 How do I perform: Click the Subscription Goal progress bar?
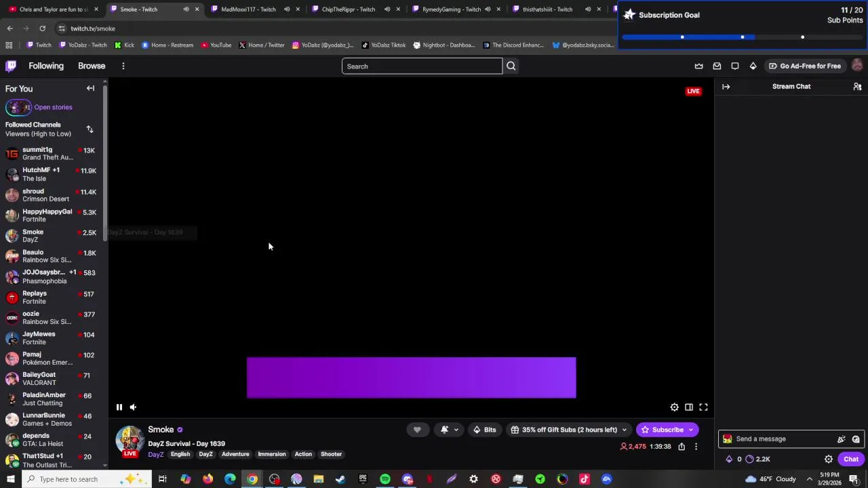[742, 37]
